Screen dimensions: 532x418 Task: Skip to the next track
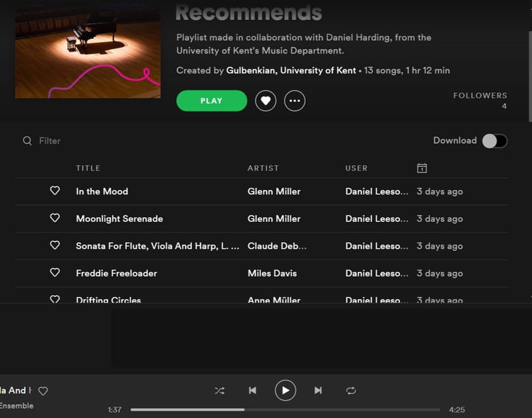317,390
